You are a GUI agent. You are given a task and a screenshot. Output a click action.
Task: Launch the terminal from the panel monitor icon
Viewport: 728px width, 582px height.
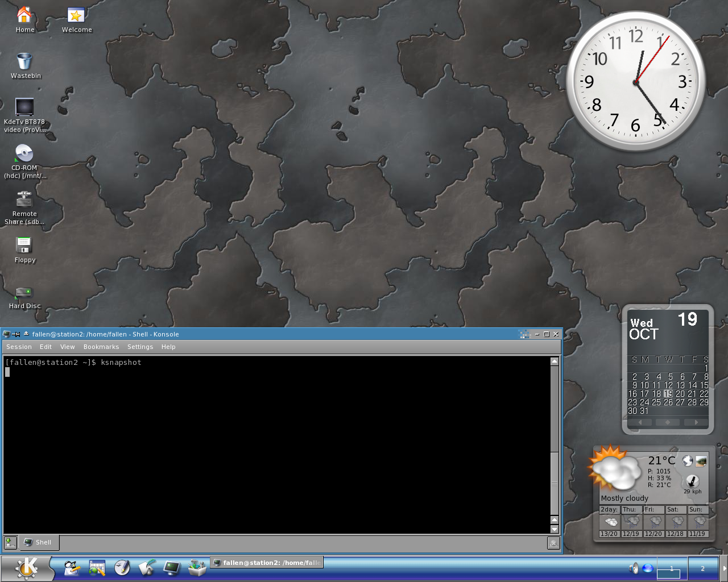point(172,568)
